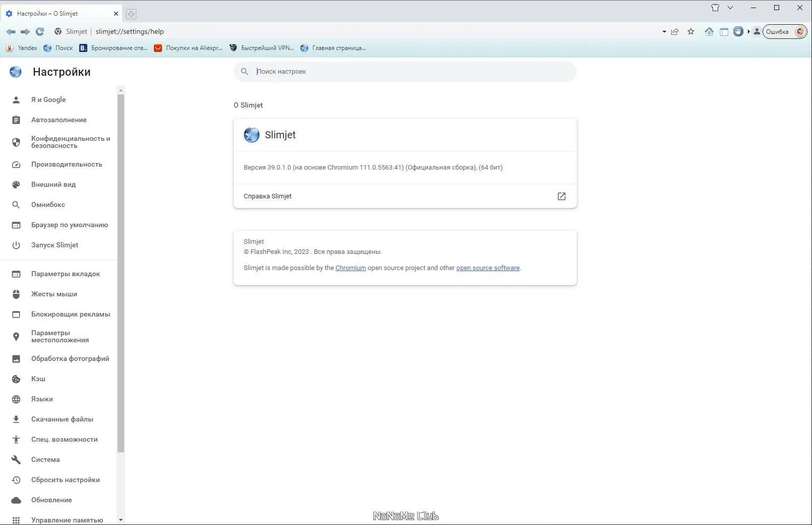Reload the page with the refresh icon
Viewport: 812px width, 525px height.
(x=40, y=31)
